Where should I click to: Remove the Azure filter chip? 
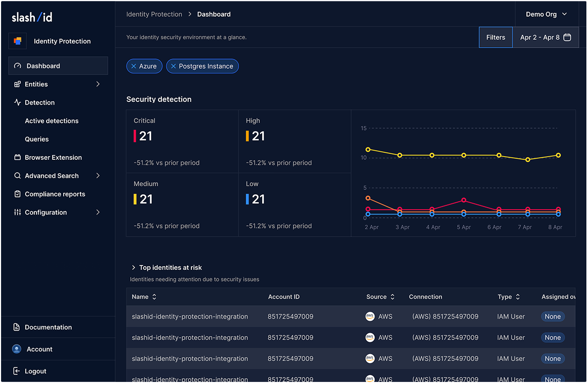[x=133, y=67]
